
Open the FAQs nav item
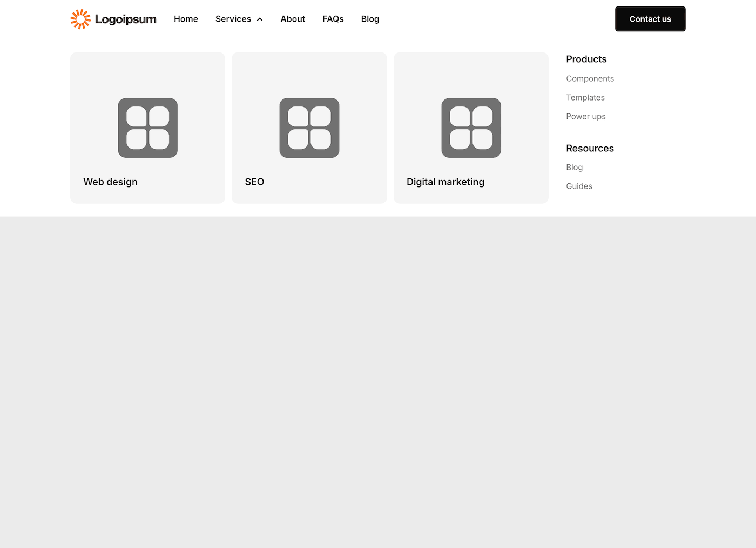click(x=333, y=19)
